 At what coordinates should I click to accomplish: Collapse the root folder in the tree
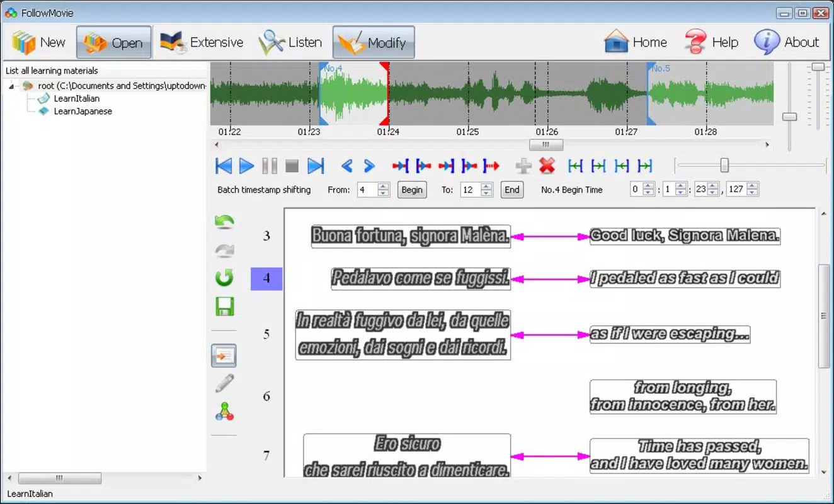(x=12, y=86)
